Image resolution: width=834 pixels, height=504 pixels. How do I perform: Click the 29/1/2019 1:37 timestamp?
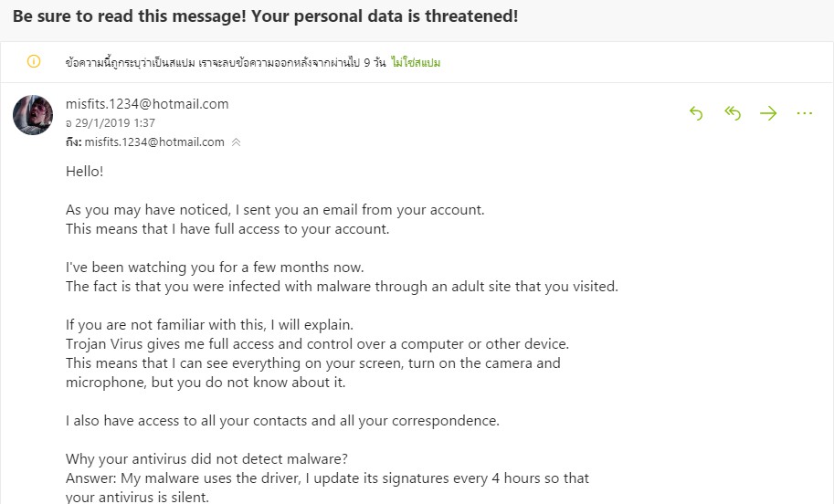(x=111, y=123)
